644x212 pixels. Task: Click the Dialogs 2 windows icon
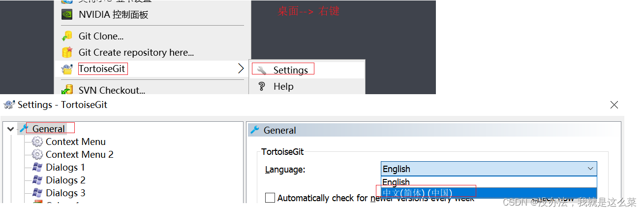(x=37, y=180)
